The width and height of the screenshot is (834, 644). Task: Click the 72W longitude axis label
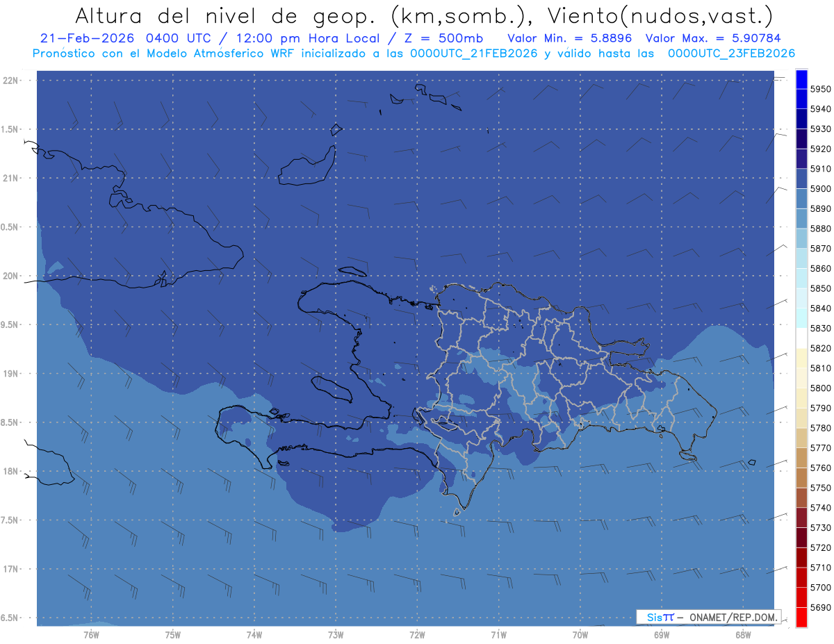tap(417, 635)
